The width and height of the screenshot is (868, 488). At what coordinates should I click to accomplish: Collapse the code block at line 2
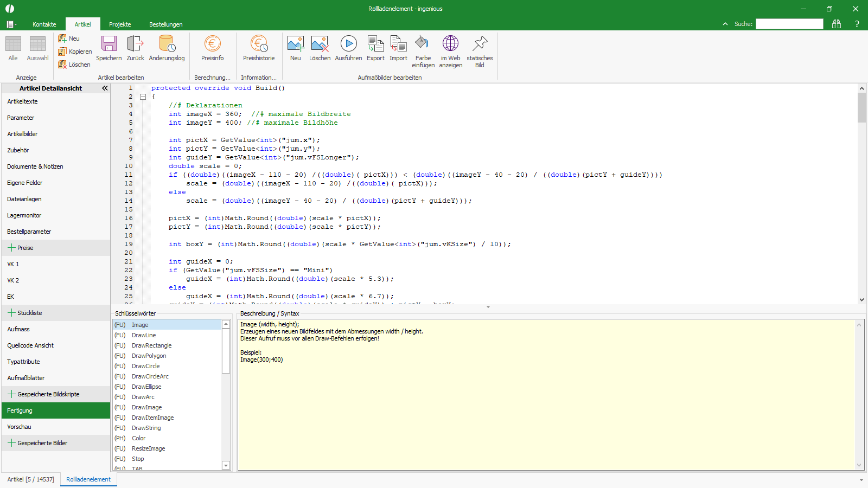[143, 97]
